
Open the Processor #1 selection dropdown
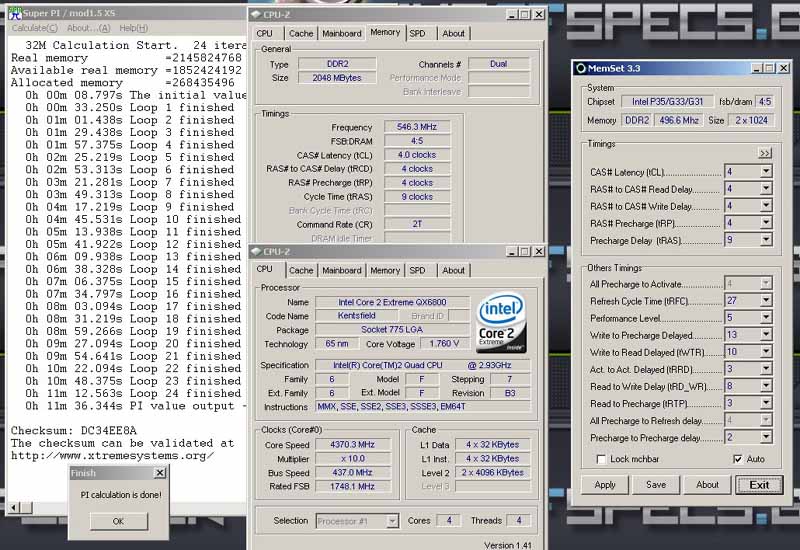pyautogui.click(x=392, y=521)
